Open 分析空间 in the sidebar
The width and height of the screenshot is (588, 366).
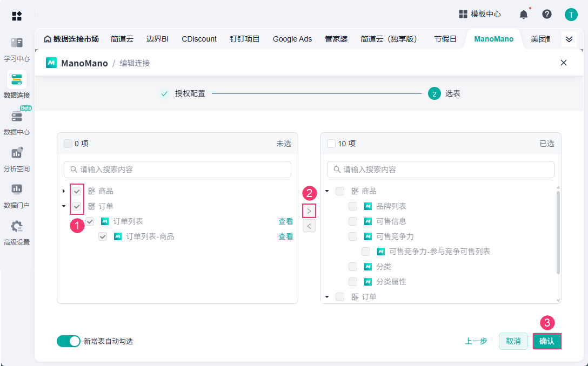pos(17,159)
